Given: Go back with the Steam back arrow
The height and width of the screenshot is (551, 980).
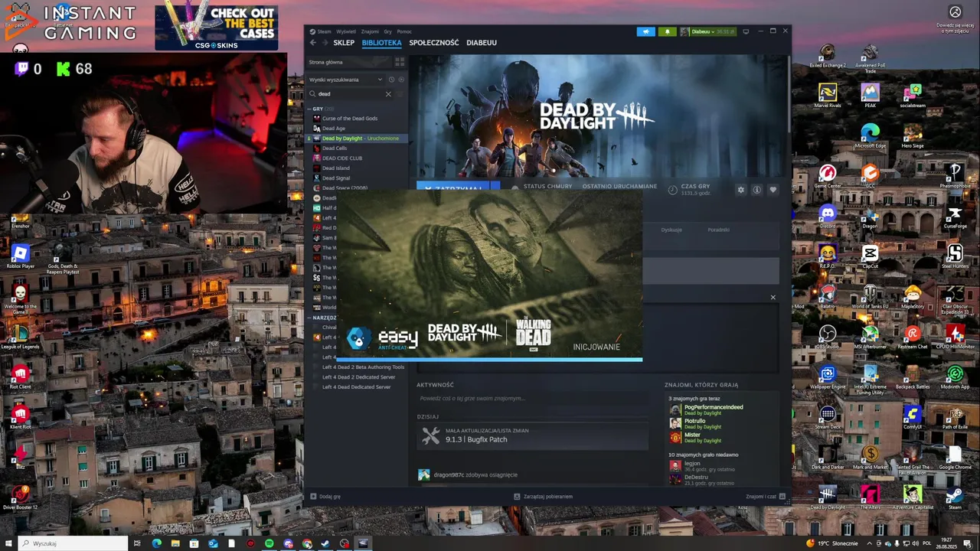Looking at the screenshot, I should coord(312,43).
